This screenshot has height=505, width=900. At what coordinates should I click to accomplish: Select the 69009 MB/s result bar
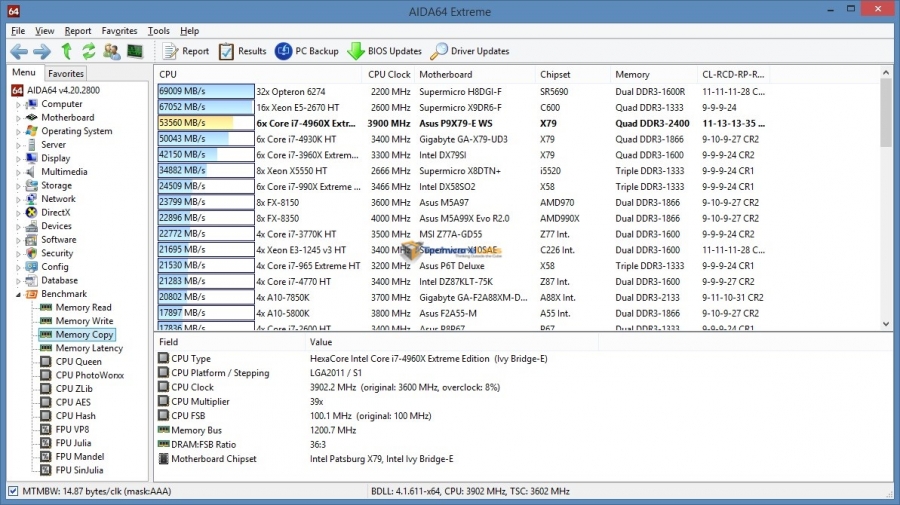206,91
